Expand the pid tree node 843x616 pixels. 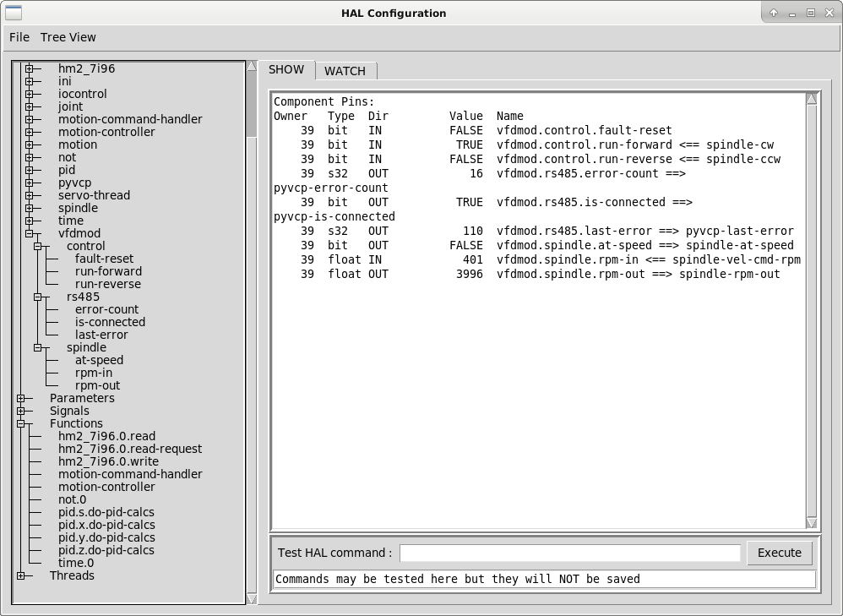click(x=29, y=170)
